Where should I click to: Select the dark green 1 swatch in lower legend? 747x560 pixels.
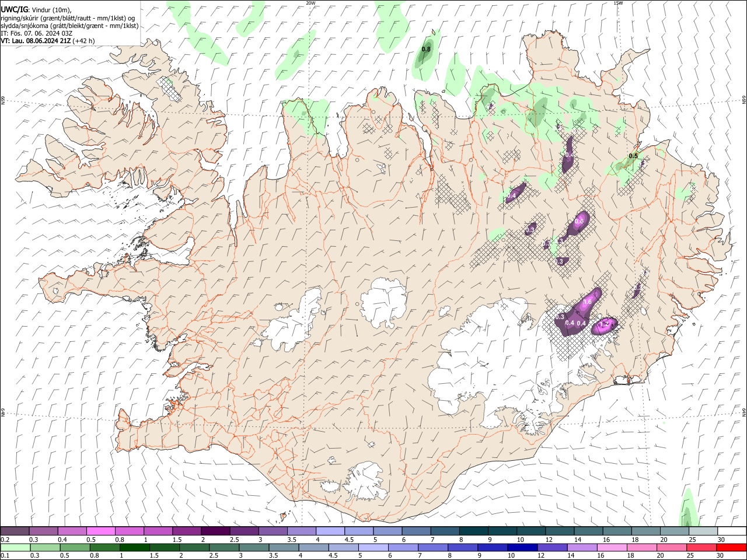pyautogui.click(x=134, y=547)
